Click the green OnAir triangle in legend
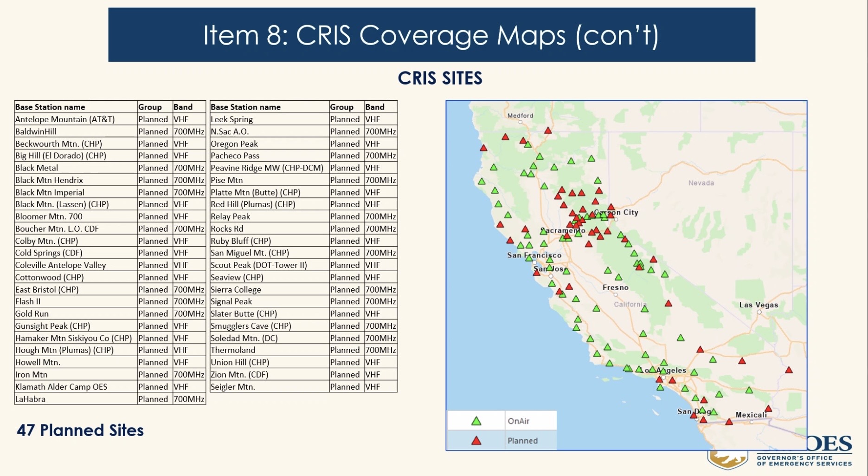Screen dimensions: 868x476 (x=476, y=421)
